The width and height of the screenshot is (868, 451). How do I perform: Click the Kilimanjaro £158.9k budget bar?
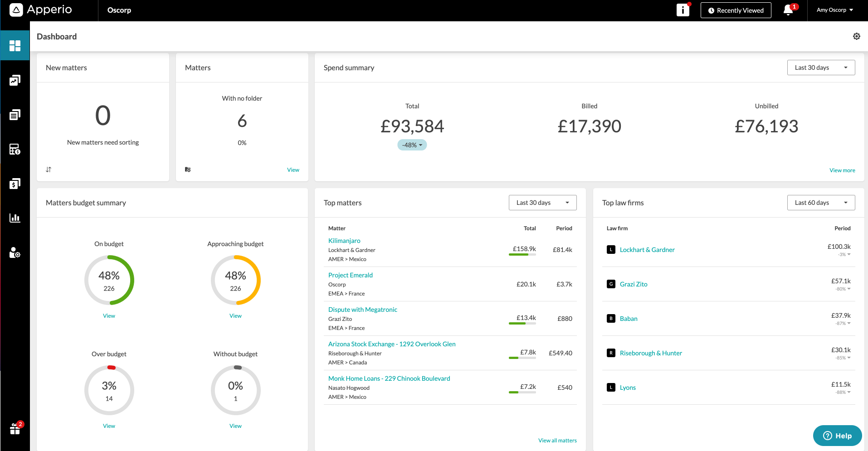pos(522,255)
